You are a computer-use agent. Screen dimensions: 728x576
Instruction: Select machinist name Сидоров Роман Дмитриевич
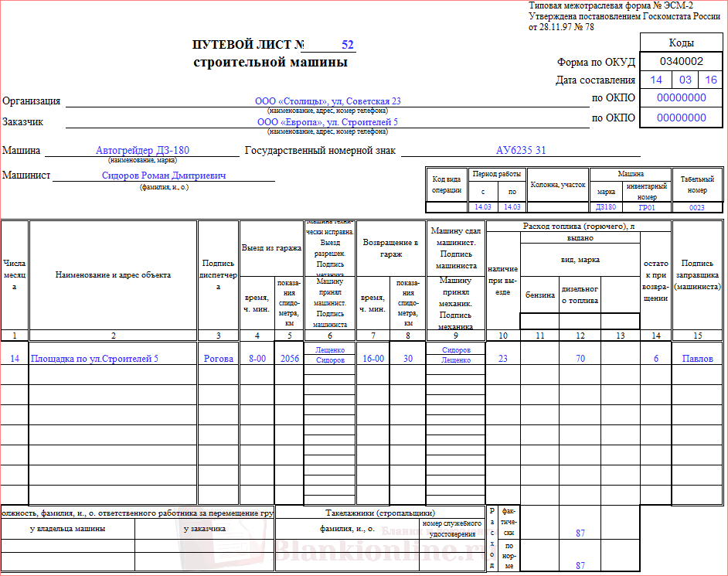164,176
